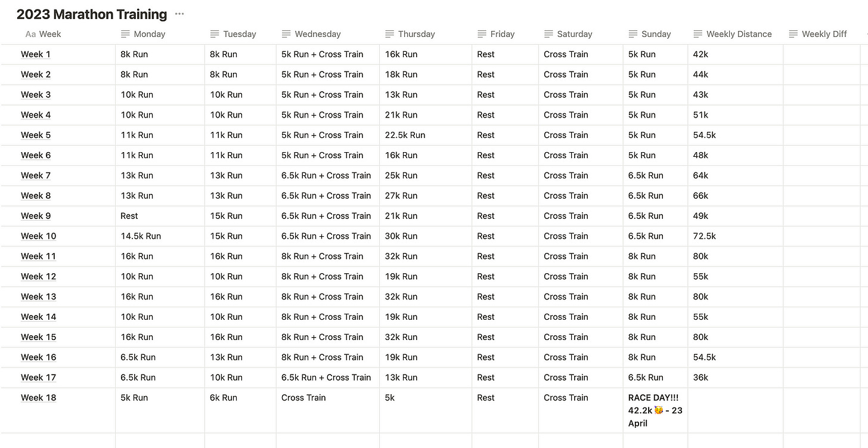The image size is (868, 448).
Task: Open the Week 1 page
Action: point(36,54)
